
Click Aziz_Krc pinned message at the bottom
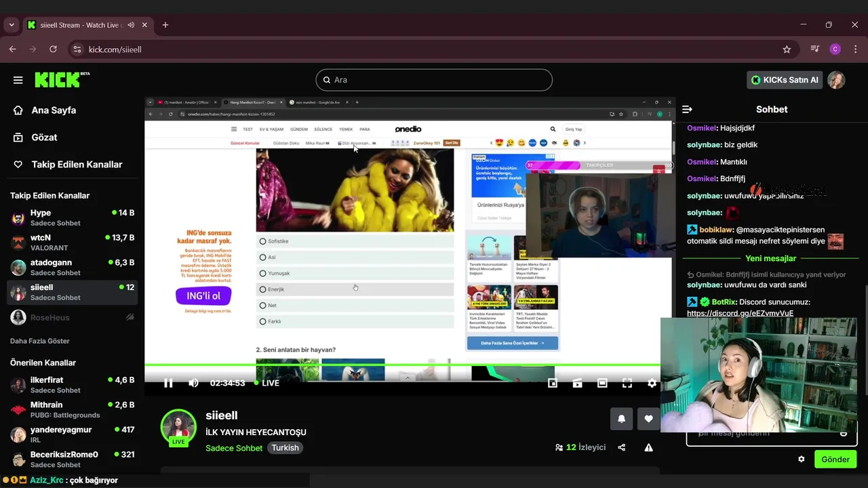[60, 480]
